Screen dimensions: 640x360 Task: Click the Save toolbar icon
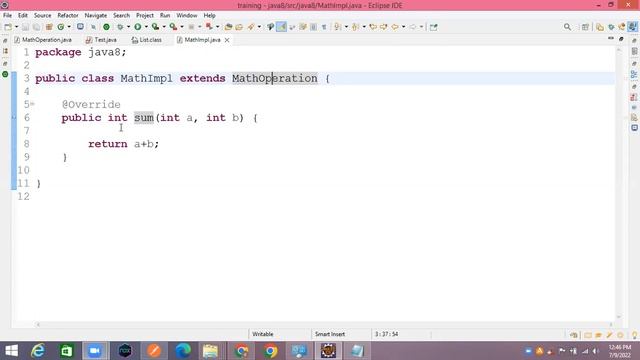pyautogui.click(x=25, y=27)
